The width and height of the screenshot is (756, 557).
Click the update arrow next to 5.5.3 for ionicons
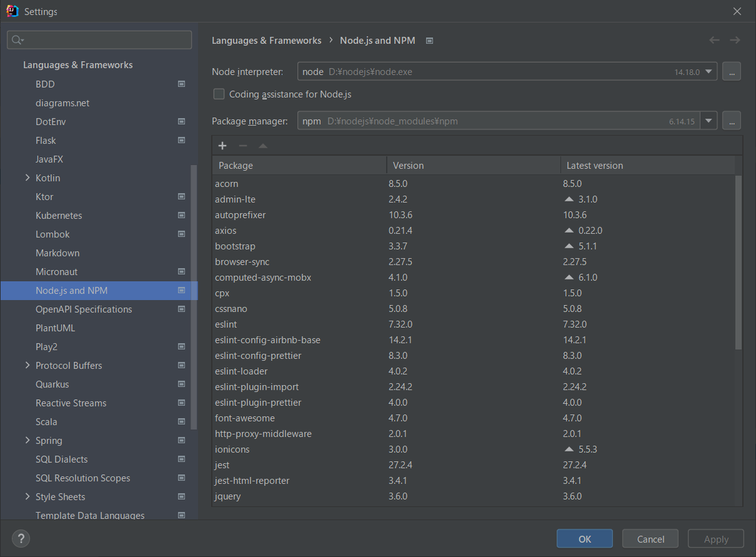(x=570, y=449)
